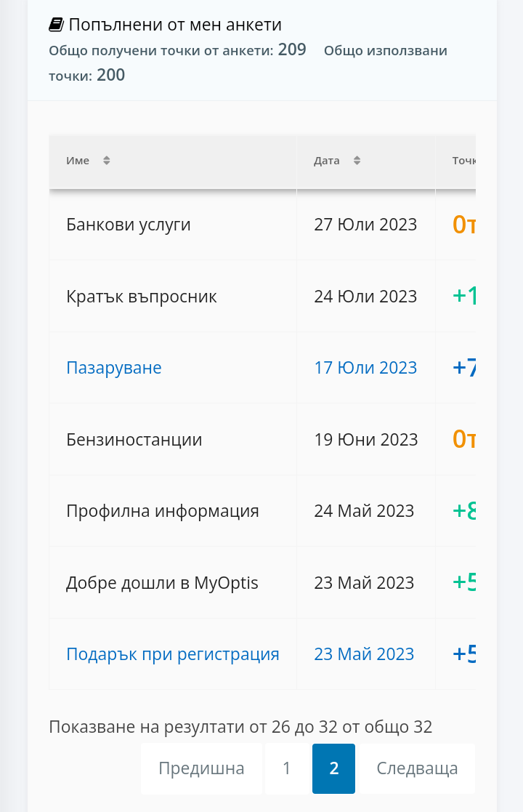Click the sort arrows in Име column
The height and width of the screenshot is (812, 523).
click(x=107, y=161)
